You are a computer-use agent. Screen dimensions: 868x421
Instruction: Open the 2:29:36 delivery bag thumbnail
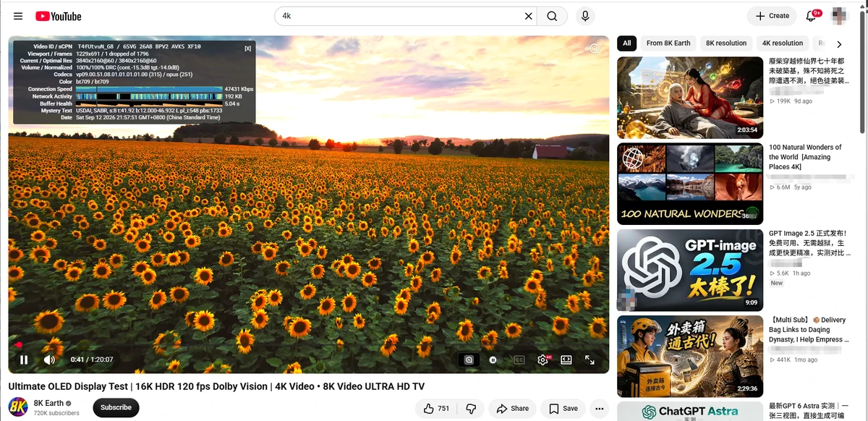[x=690, y=356]
